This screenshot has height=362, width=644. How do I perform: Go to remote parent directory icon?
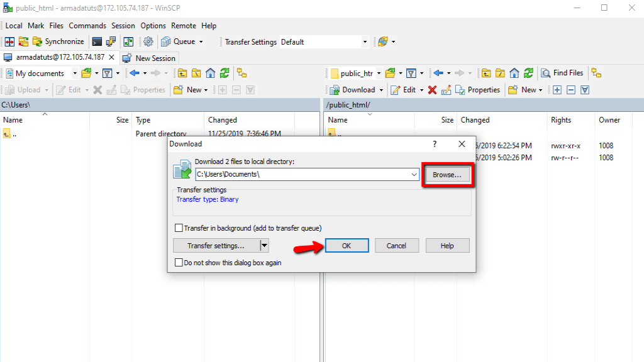[486, 74]
